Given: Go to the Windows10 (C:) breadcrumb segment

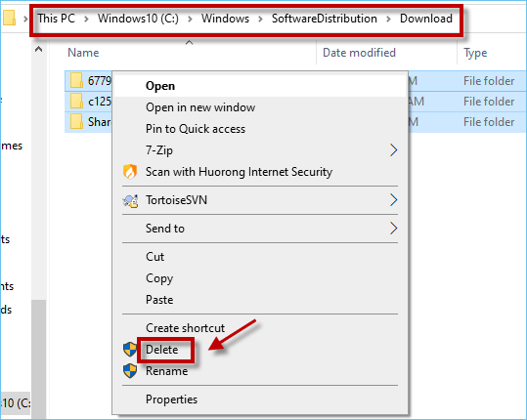Looking at the screenshot, I should pyautogui.click(x=138, y=19).
